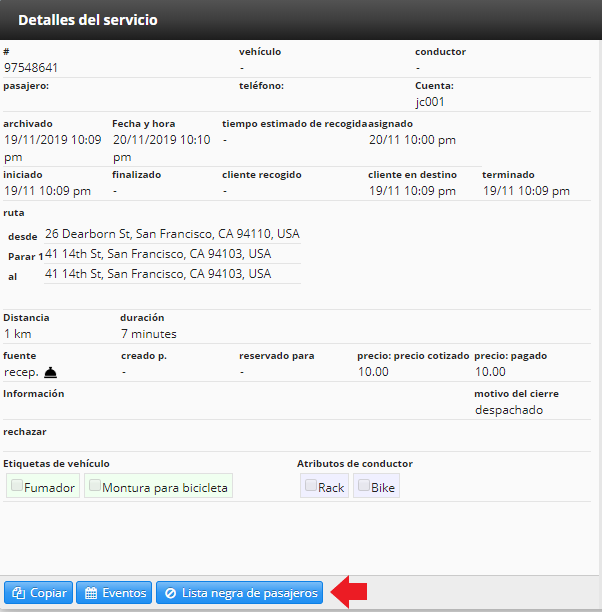Click the Parar 1 stop address
Screen dimensions: 602x612
point(158,254)
